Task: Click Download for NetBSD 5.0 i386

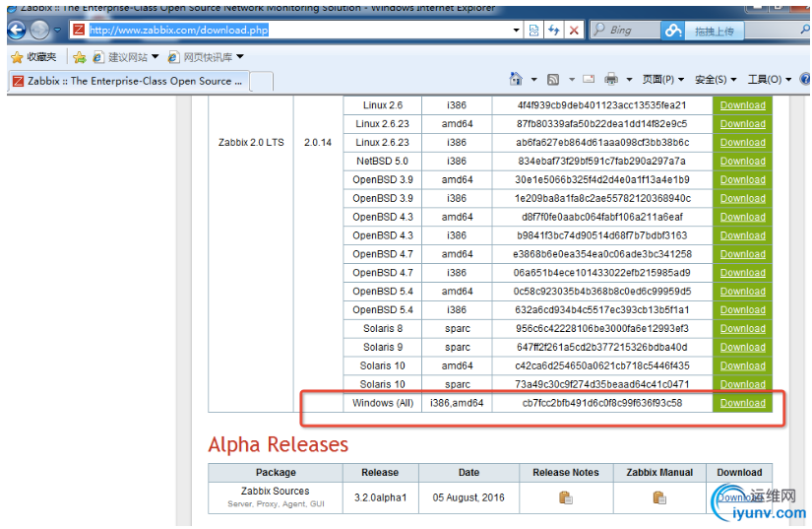Action: (x=742, y=162)
